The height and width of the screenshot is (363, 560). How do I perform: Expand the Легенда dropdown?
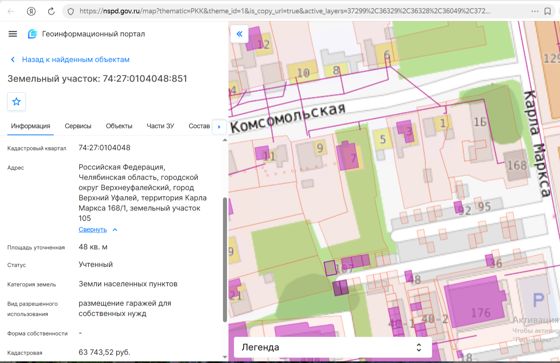332,347
